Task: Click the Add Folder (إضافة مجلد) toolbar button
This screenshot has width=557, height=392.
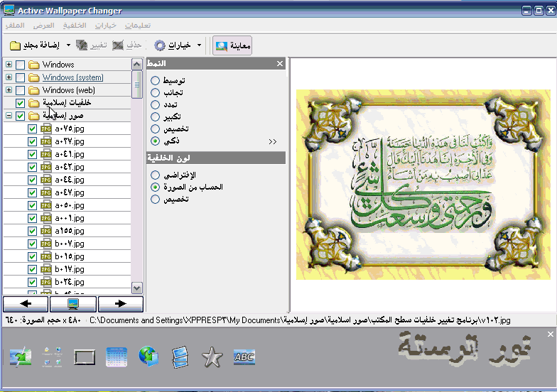Action: point(34,45)
